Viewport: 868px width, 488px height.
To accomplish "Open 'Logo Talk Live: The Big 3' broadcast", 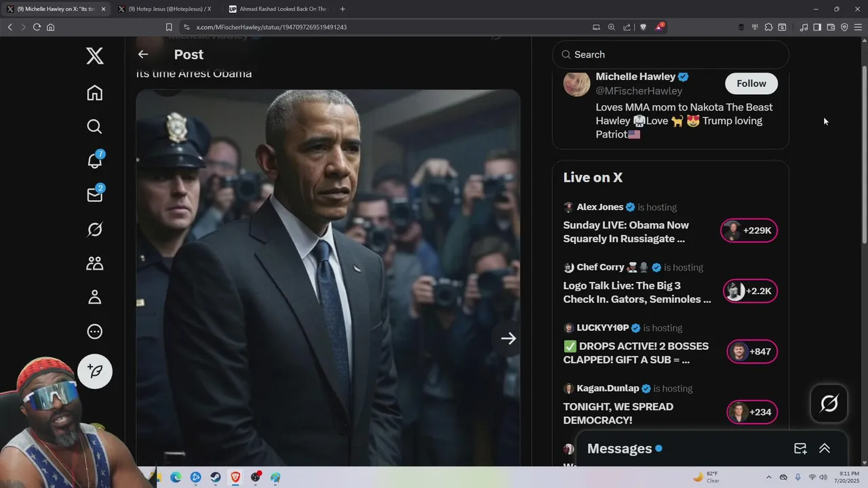I will tap(637, 292).
